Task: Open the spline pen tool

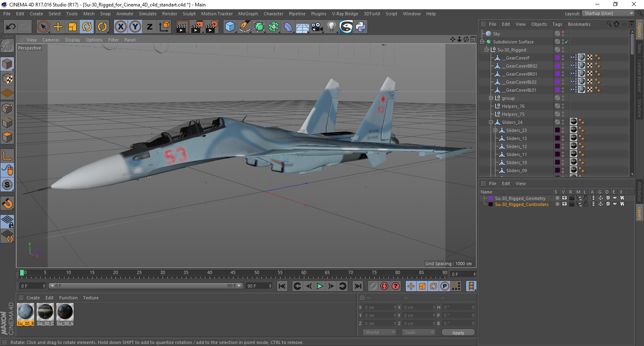Action: pyautogui.click(x=245, y=27)
